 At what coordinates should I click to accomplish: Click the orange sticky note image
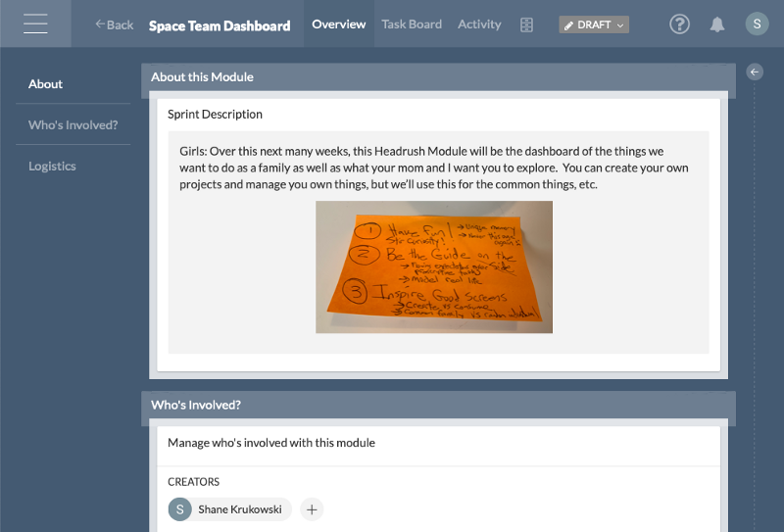tap(434, 266)
